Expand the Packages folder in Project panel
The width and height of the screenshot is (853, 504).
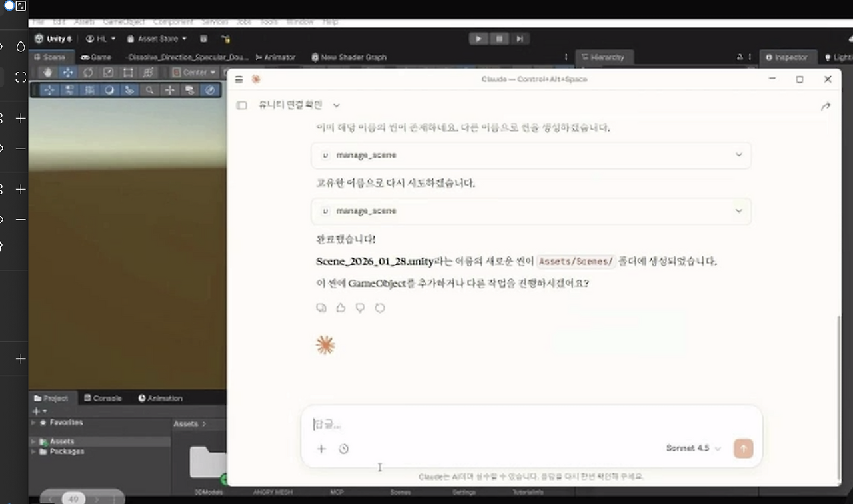[x=34, y=451]
